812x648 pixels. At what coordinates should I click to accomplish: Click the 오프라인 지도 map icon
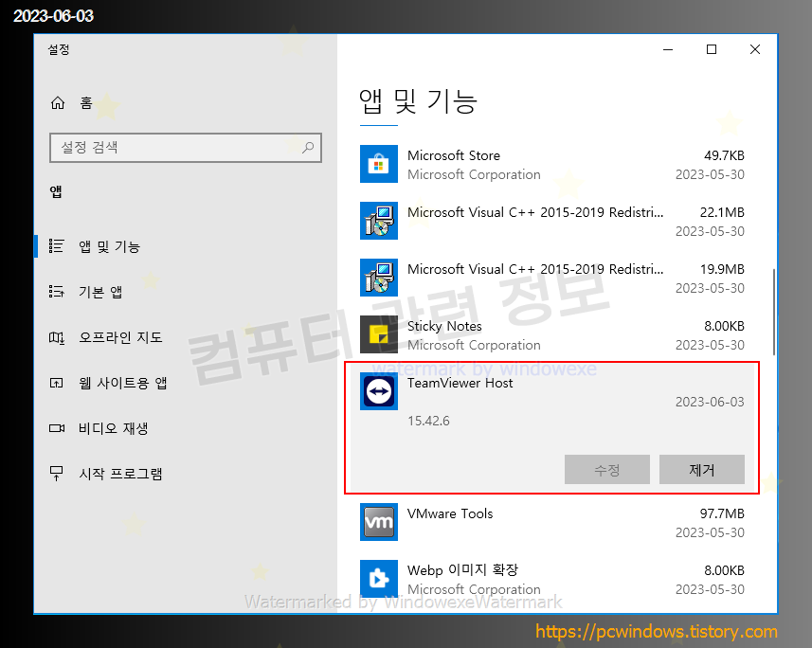57,337
